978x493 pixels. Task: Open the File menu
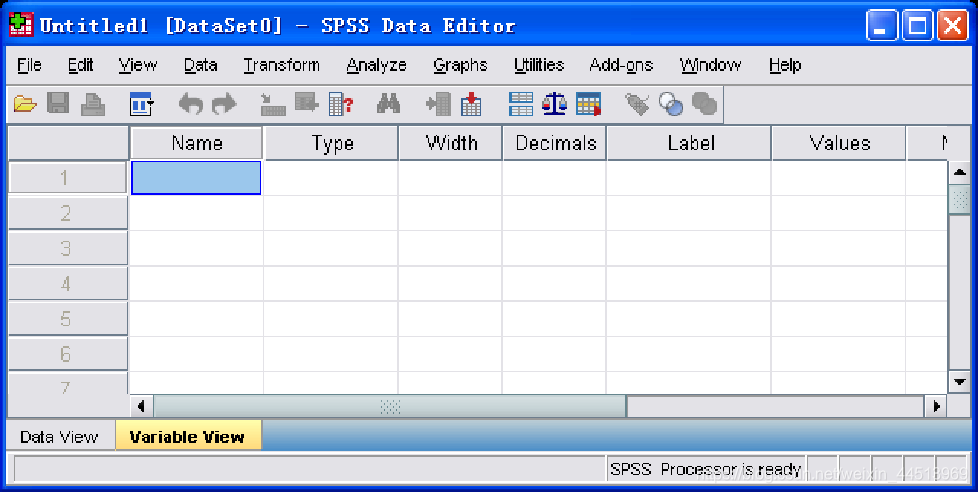click(x=29, y=65)
